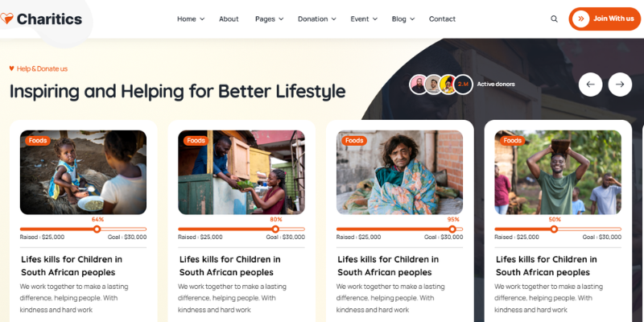Screen dimensions: 644x322
Task: Open the About menu item
Action: (x=229, y=19)
